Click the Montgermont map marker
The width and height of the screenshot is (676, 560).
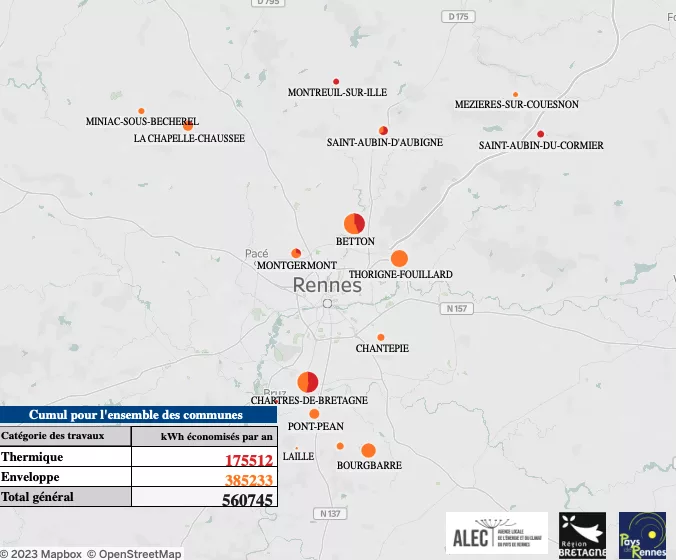[x=296, y=253]
